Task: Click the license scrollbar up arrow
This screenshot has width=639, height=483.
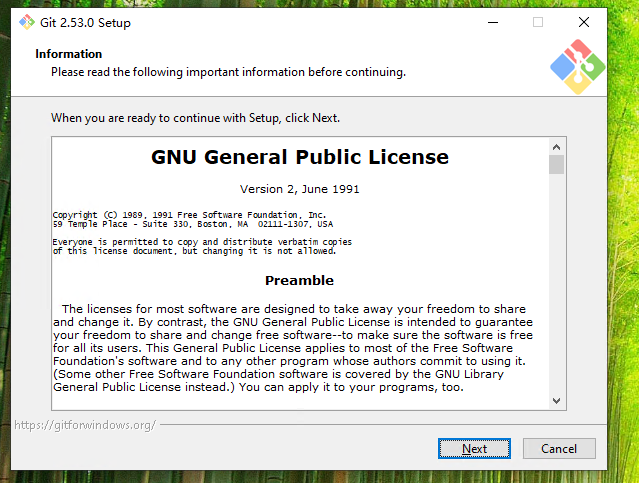Action: point(557,146)
